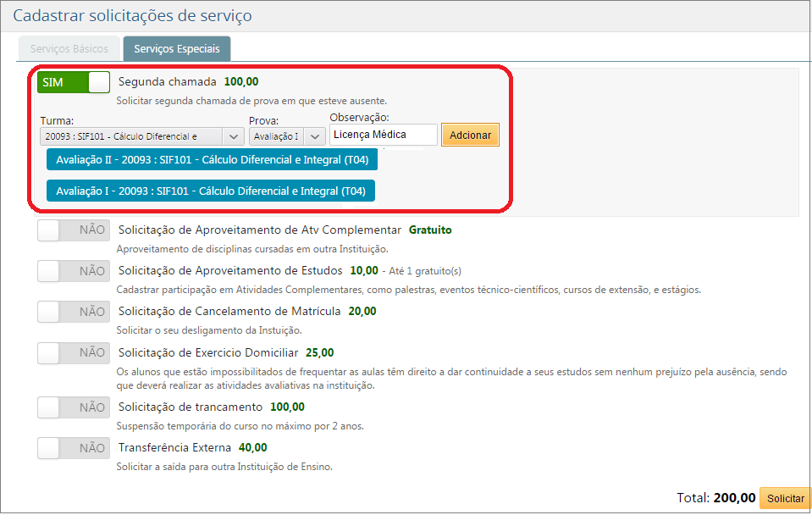Enable Solicitação de Exercicio Domiciliar
This screenshot has height=515, width=812.
[x=72, y=352]
